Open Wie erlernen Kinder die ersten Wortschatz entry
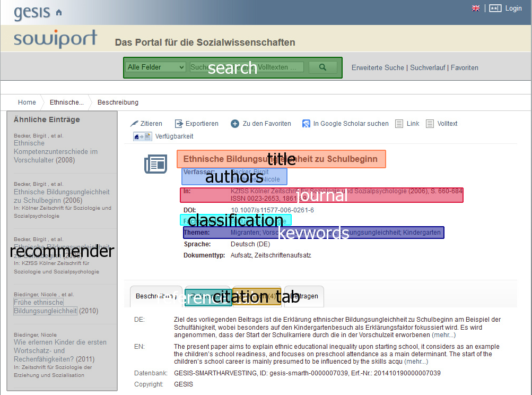Image resolution: width=532 pixels, height=395 pixels. [60, 350]
